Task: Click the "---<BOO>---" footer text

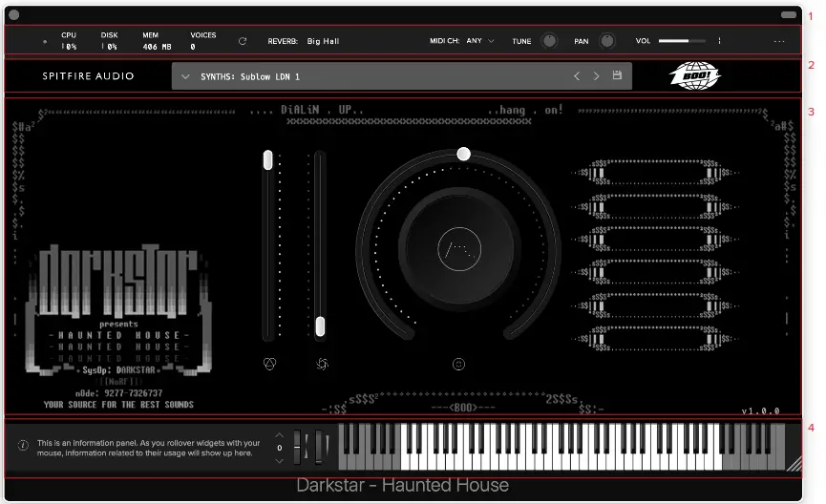Action: click(x=462, y=408)
